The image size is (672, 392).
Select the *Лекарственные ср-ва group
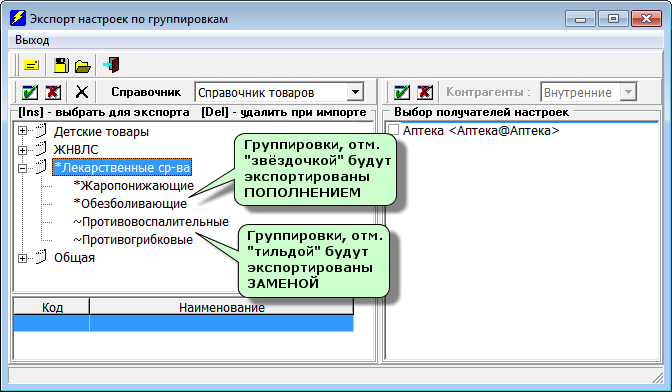(122, 168)
